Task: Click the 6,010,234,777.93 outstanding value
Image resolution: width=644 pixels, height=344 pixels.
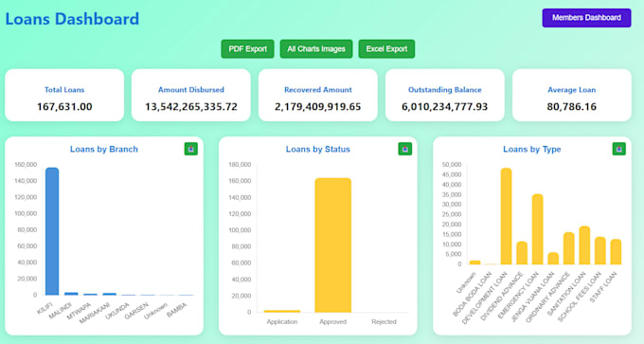Action: 445,107
